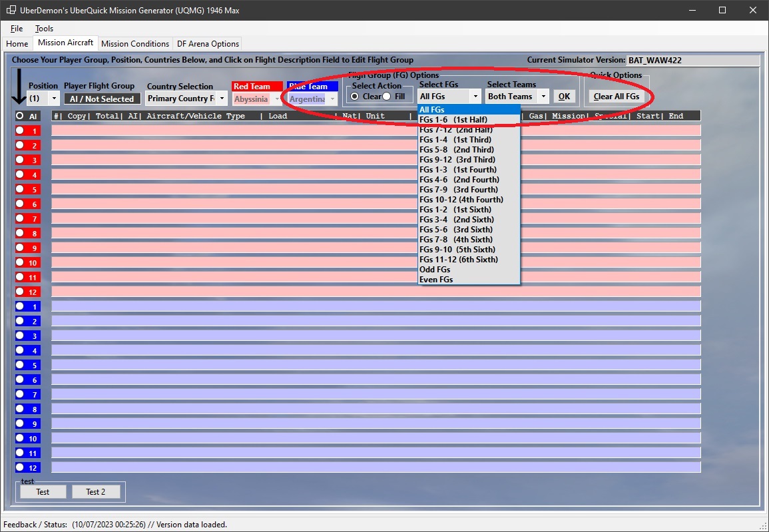Minimize the UQMG window
The image size is (769, 532).
[692, 10]
